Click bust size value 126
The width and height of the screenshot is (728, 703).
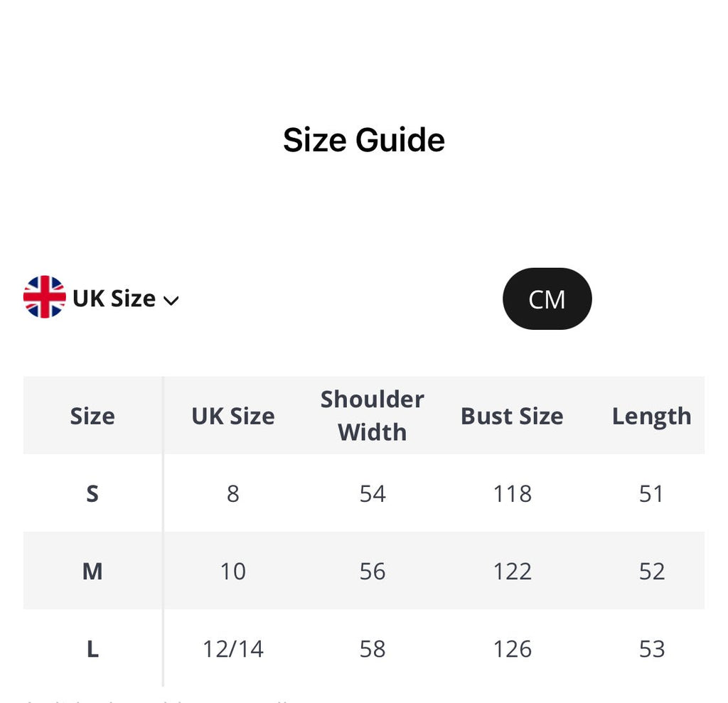pyautogui.click(x=512, y=648)
